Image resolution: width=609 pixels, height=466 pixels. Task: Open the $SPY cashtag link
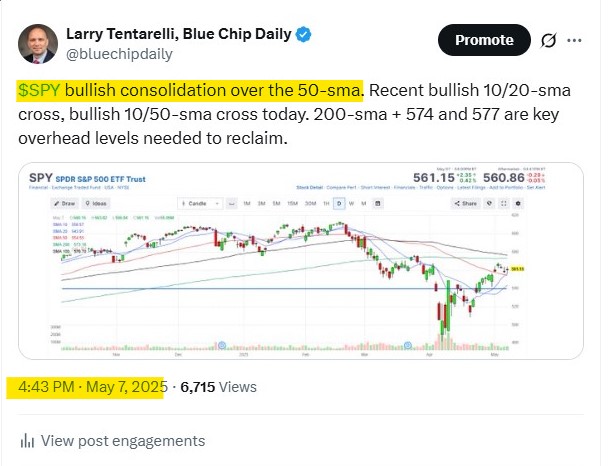click(x=39, y=90)
